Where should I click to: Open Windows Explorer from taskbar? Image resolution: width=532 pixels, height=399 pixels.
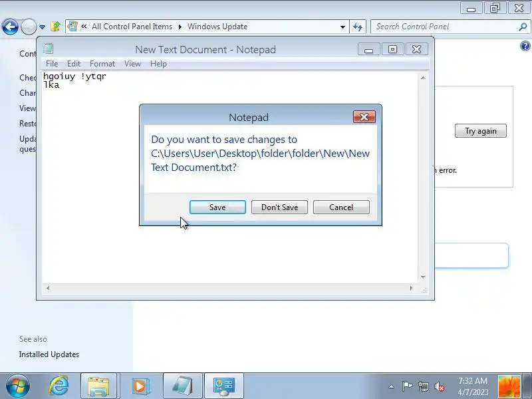98,386
